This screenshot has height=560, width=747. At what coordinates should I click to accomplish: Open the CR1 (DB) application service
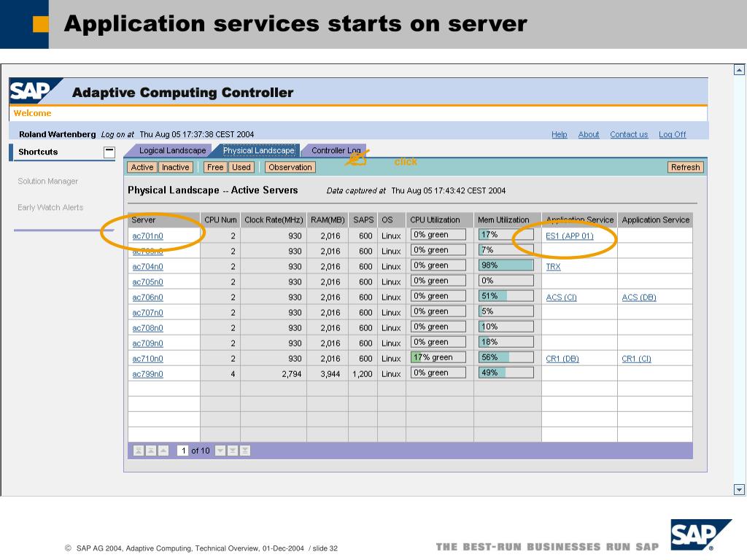click(x=562, y=359)
